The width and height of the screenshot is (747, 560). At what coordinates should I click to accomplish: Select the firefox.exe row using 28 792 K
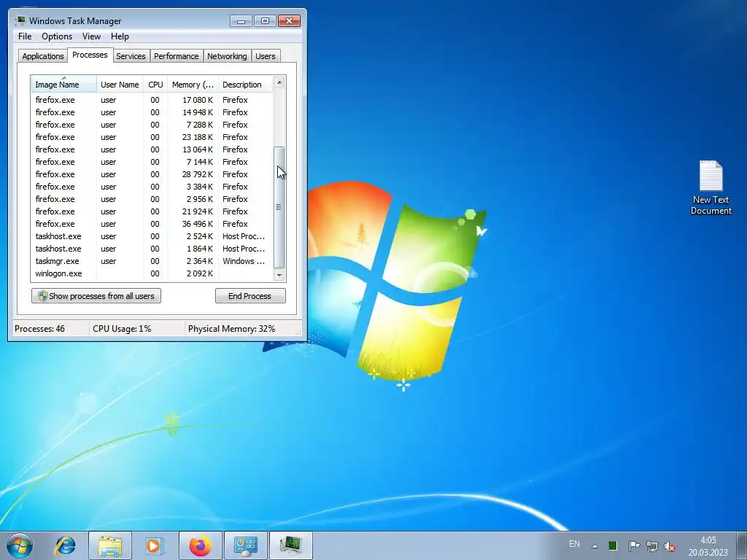[152, 174]
